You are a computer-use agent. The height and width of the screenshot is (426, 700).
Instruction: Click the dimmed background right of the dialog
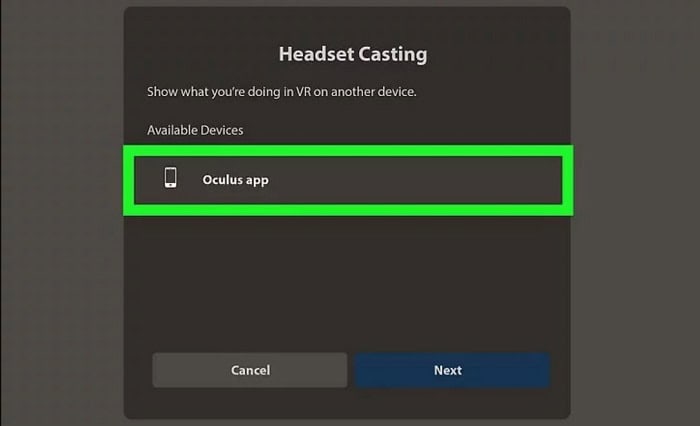tap(635, 213)
